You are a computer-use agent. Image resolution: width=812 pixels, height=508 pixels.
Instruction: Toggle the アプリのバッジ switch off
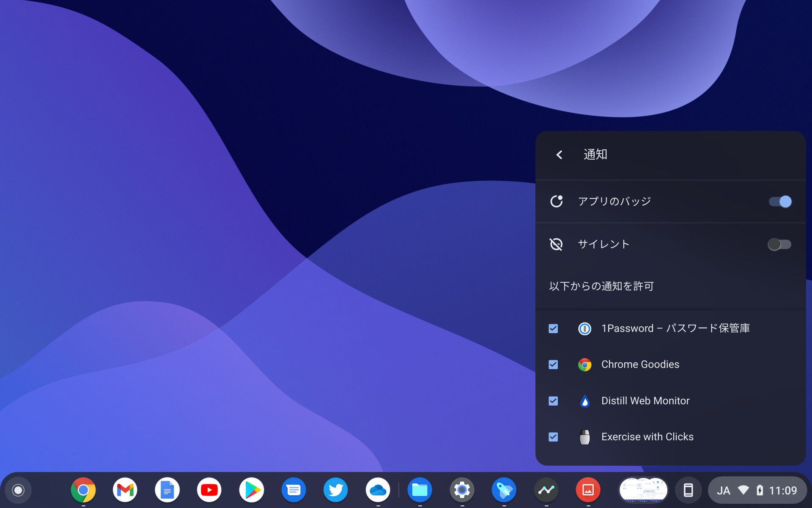tap(780, 202)
